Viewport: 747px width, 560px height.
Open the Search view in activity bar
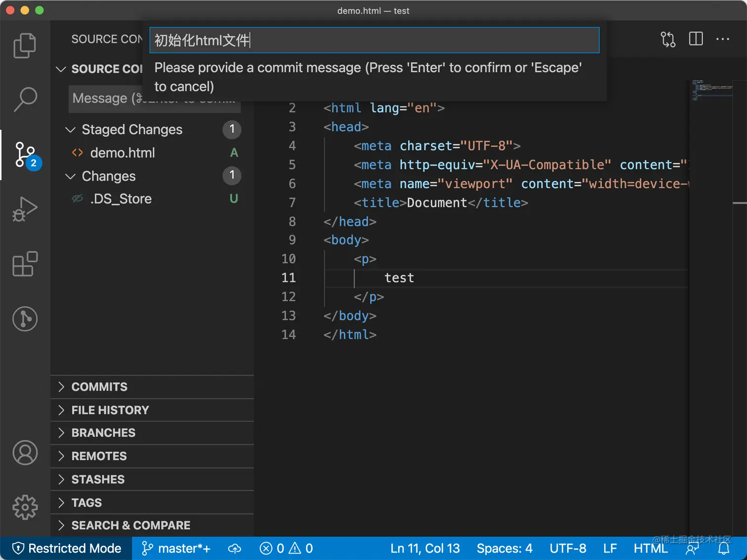(x=25, y=99)
